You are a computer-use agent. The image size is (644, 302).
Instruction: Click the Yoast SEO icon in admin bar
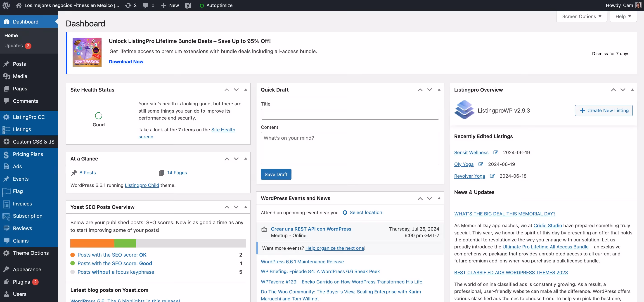pos(188,5)
